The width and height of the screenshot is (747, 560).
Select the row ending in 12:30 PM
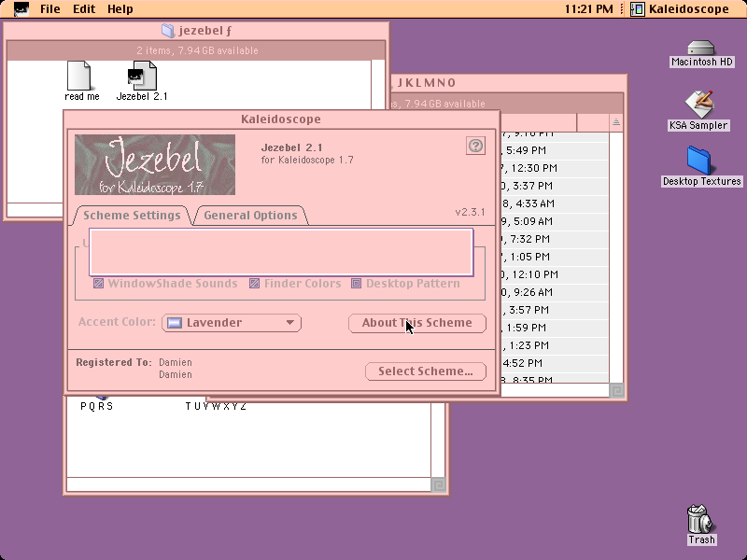554,168
